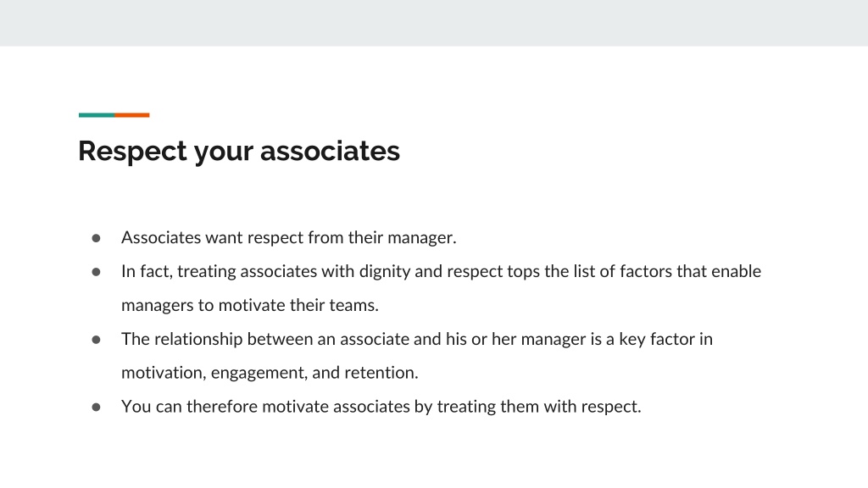This screenshot has width=868, height=488.
Task: Click the line 'motivation, engagement, and retention.'
Action: [270, 373]
